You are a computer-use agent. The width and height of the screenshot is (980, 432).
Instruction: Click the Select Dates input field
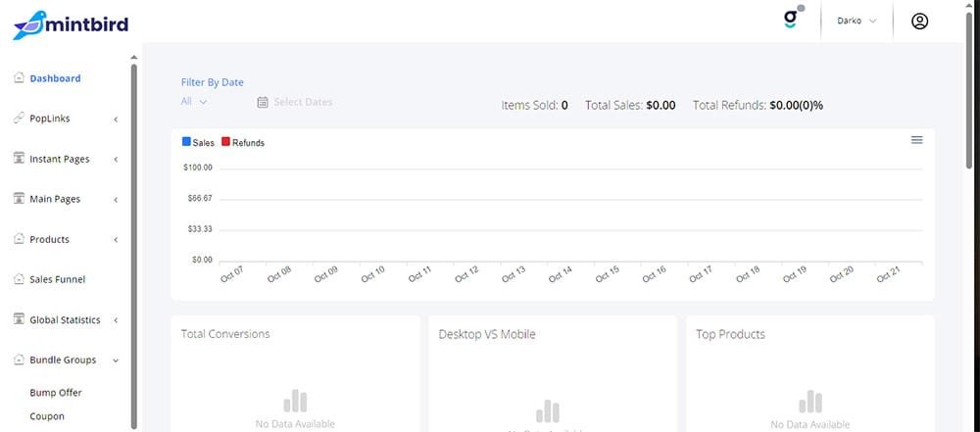pos(303,102)
